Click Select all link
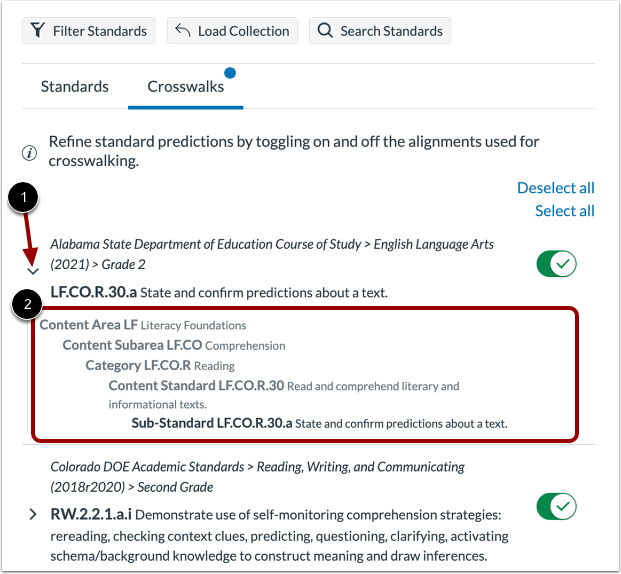The image size is (621, 574). point(565,211)
